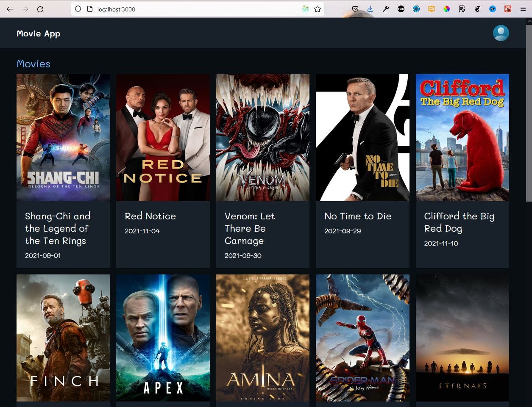Screen dimensions: 532x407
Task: Click the localhost:3000 address bar
Action: click(198, 9)
